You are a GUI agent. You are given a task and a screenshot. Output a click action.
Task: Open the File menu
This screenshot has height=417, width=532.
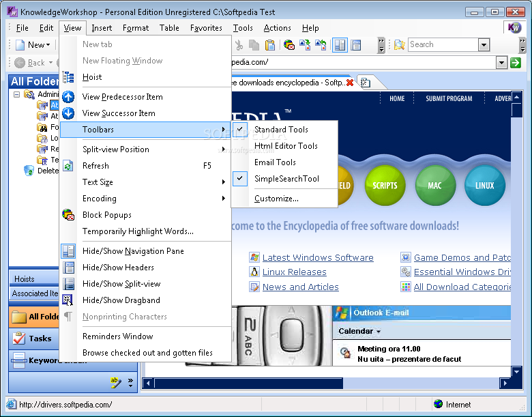pyautogui.click(x=22, y=28)
